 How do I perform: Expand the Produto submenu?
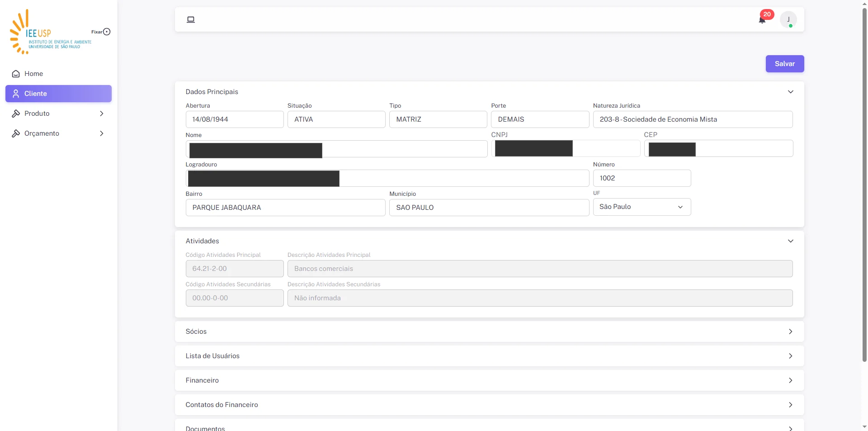point(58,114)
